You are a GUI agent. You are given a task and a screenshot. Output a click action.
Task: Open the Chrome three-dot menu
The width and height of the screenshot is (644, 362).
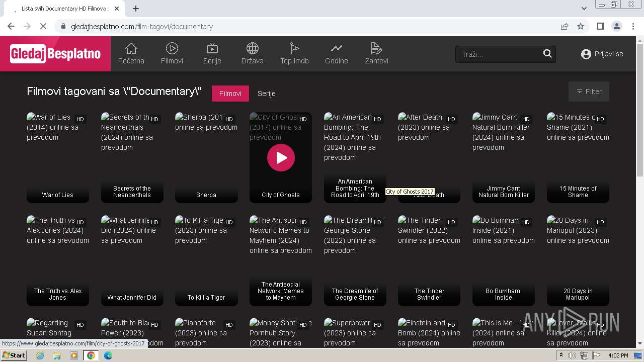pos(633,27)
